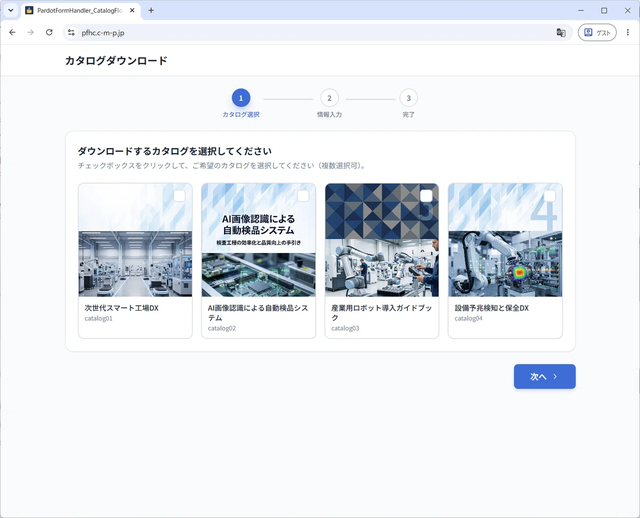Click title text 次世代スマート工場DX

click(x=122, y=308)
